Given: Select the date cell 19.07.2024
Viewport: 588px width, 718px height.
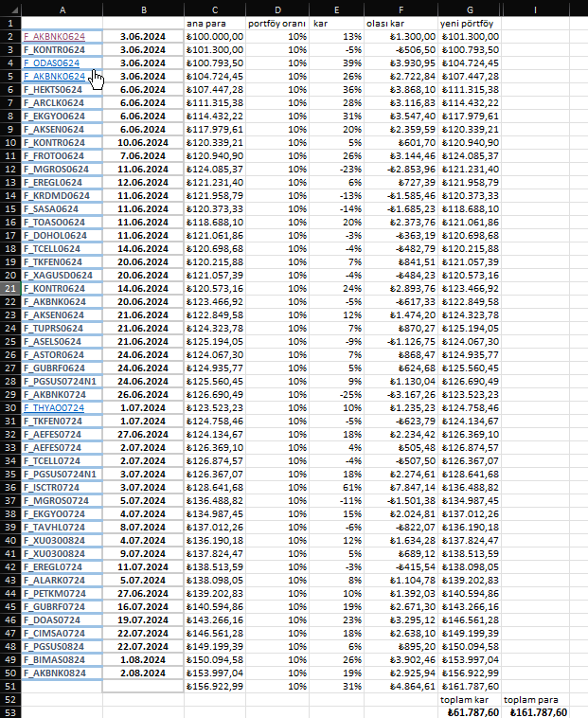Looking at the screenshot, I should click(144, 620).
